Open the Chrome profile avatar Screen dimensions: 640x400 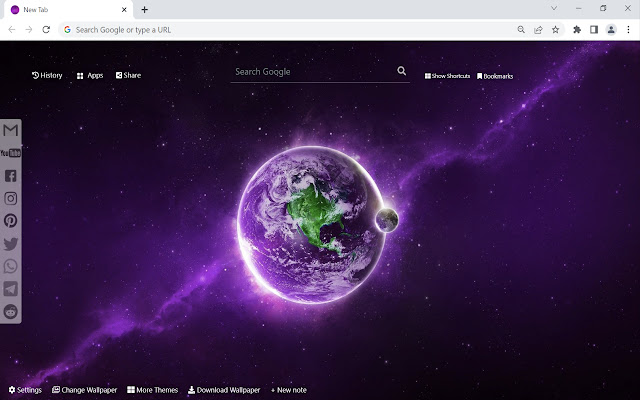tap(611, 29)
